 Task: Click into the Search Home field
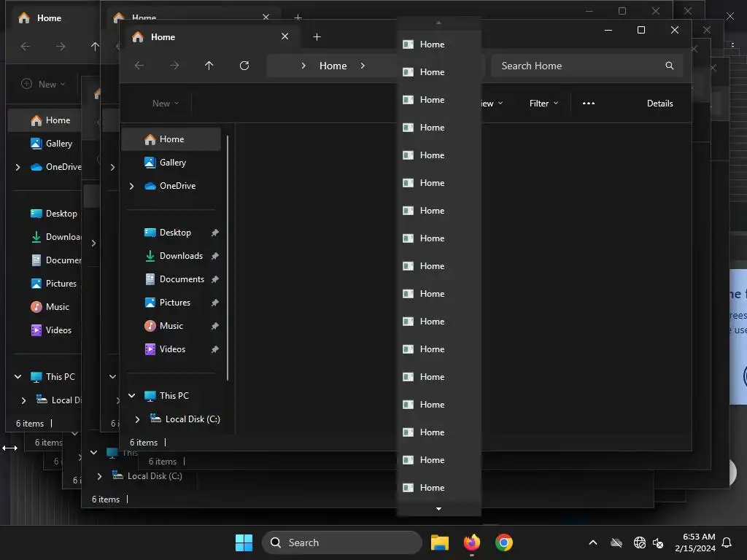[587, 66]
